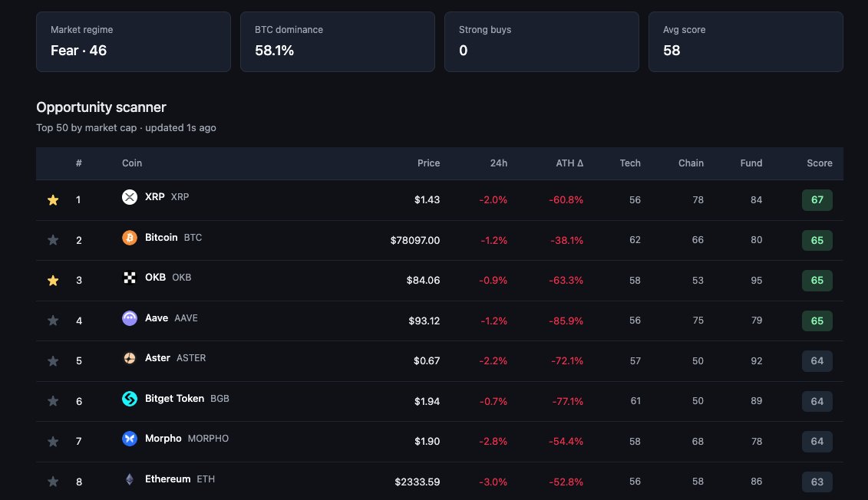Click XRP's score badge 67
Image resolution: width=868 pixels, height=500 pixels.
817,200
